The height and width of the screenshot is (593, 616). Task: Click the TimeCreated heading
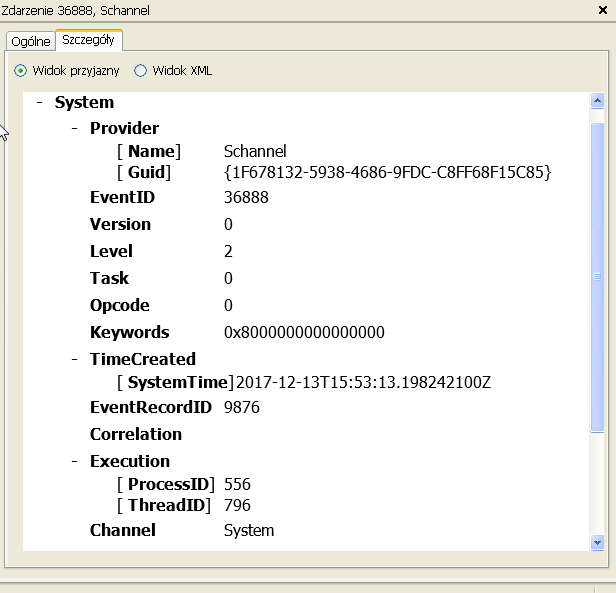click(143, 359)
